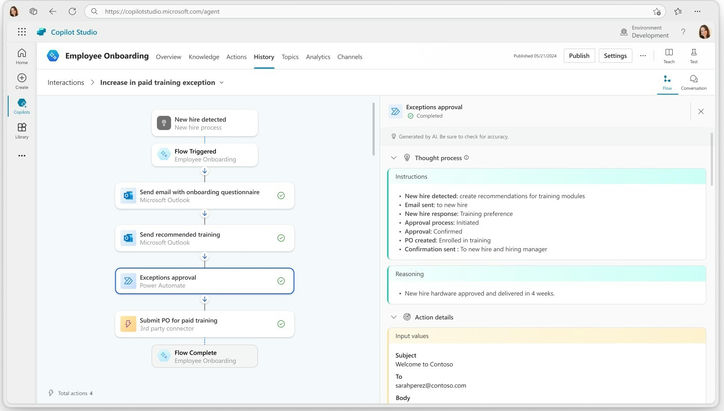Open the Increase in paid training exception dropdown

(222, 83)
